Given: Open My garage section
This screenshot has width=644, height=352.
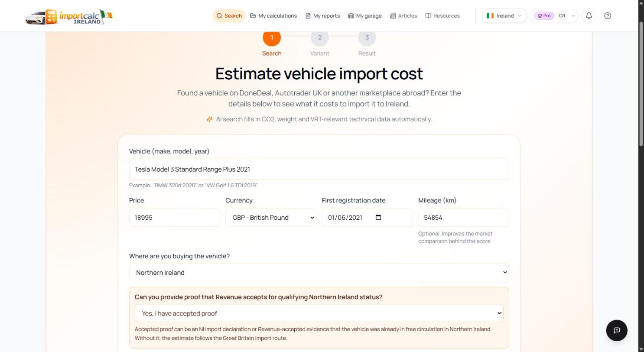Looking at the screenshot, I should (365, 16).
